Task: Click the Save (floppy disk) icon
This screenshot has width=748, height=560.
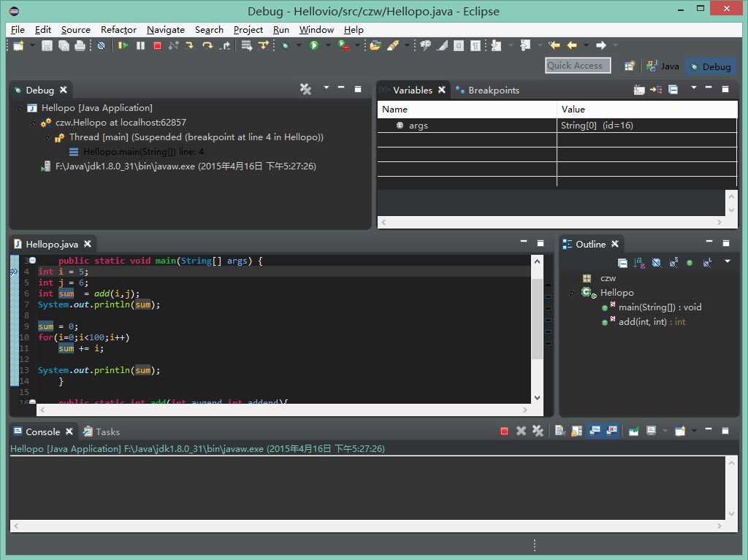Action: pyautogui.click(x=47, y=45)
